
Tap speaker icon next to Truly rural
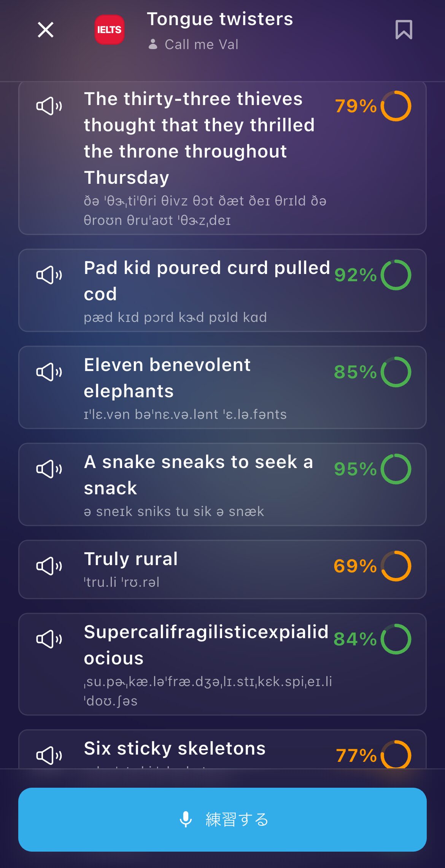[49, 566]
